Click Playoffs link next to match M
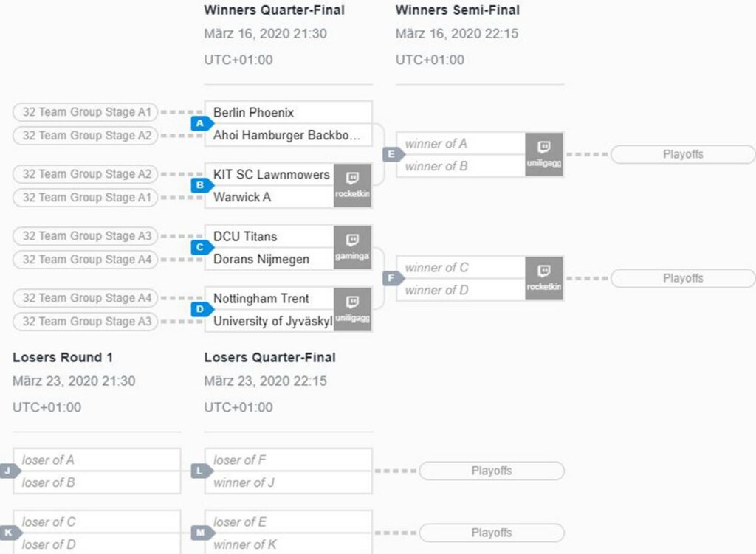 (491, 533)
